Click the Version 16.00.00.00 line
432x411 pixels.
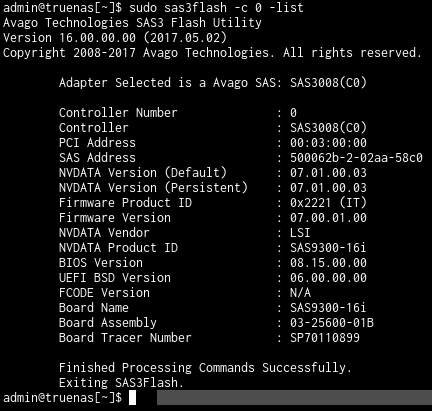coord(115,38)
